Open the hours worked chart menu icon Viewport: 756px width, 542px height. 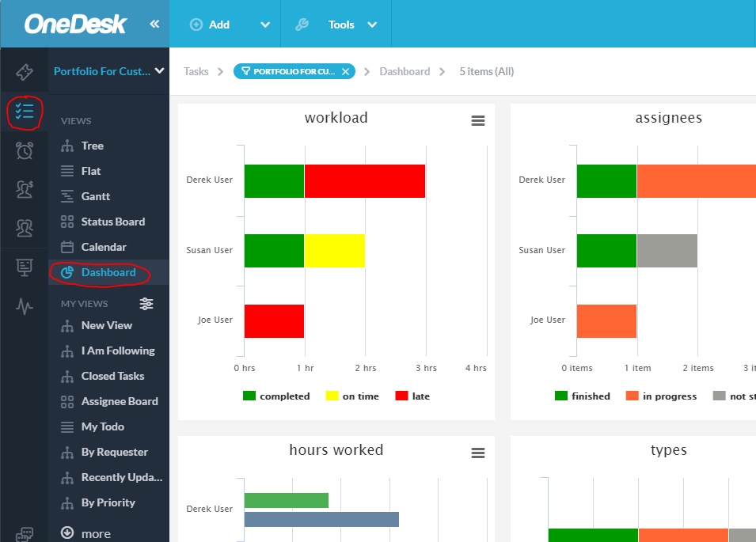pos(477,453)
